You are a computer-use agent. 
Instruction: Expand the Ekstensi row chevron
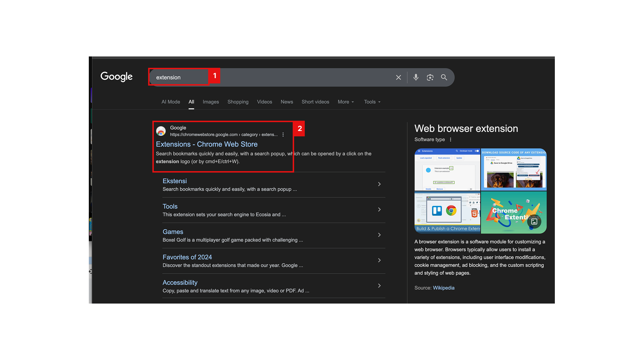[x=379, y=184]
